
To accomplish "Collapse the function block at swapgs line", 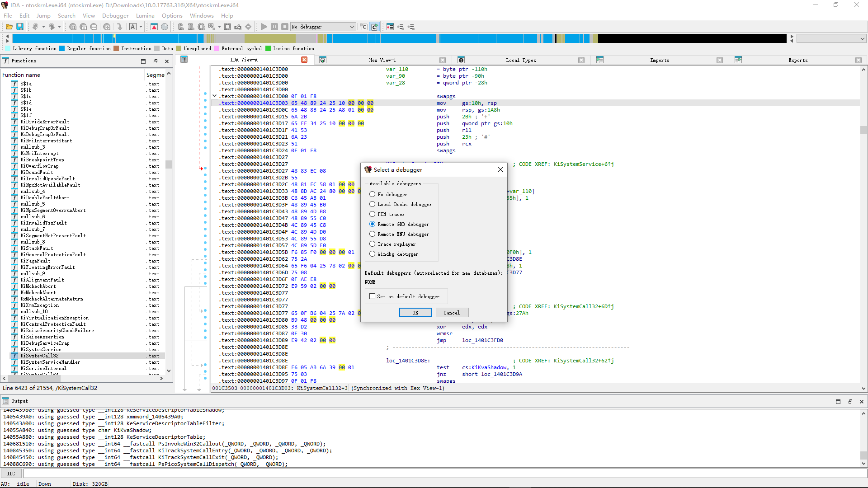I will 215,96.
